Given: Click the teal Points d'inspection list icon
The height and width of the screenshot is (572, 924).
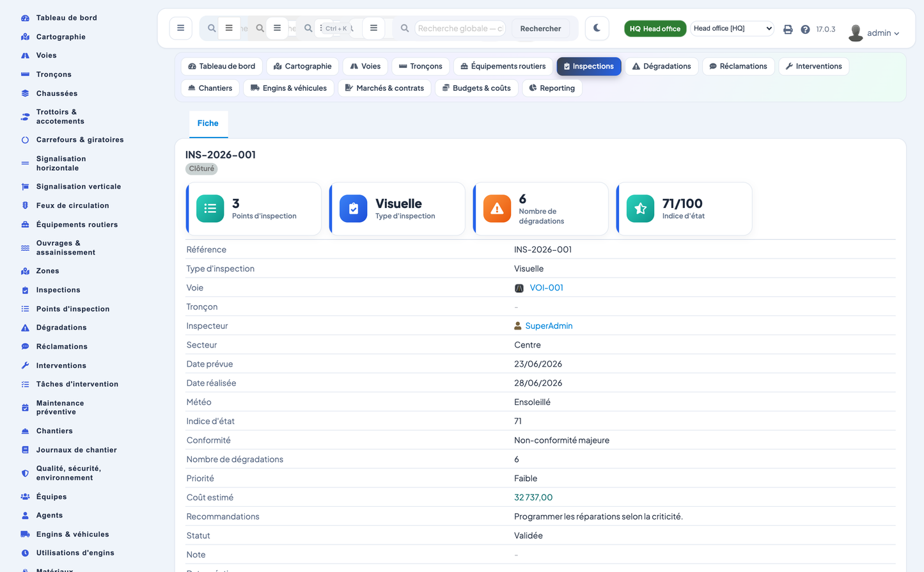Looking at the screenshot, I should 210,209.
